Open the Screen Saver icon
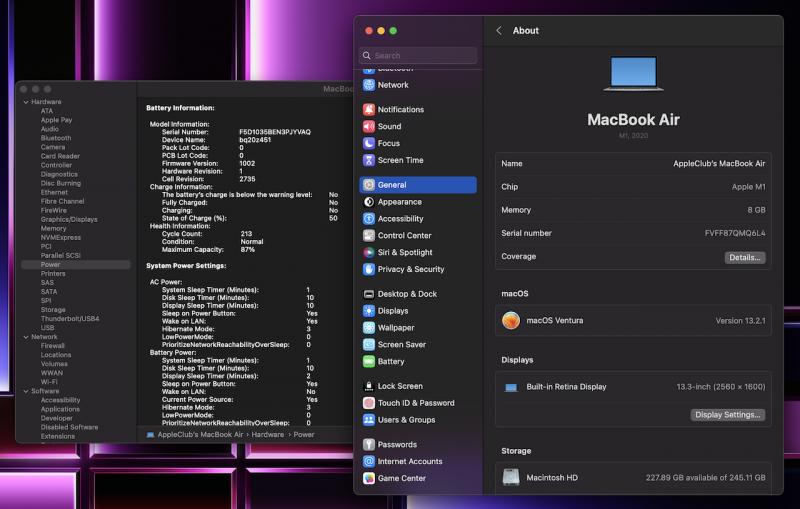Screen dimensions: 800x509 pos(369,345)
